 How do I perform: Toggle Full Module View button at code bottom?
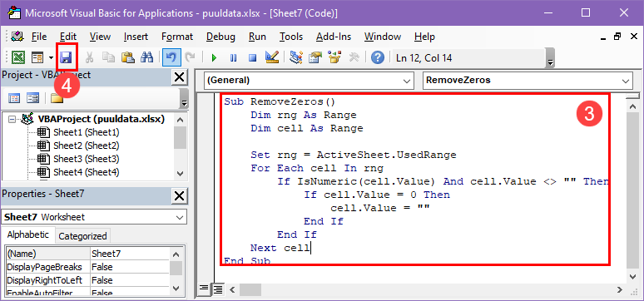pyautogui.click(x=218, y=289)
